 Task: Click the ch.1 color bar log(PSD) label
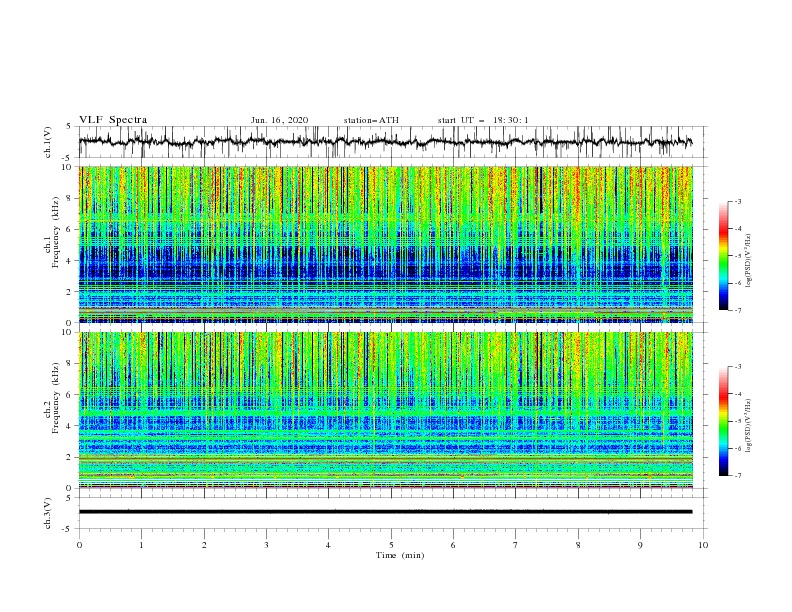coord(749,261)
